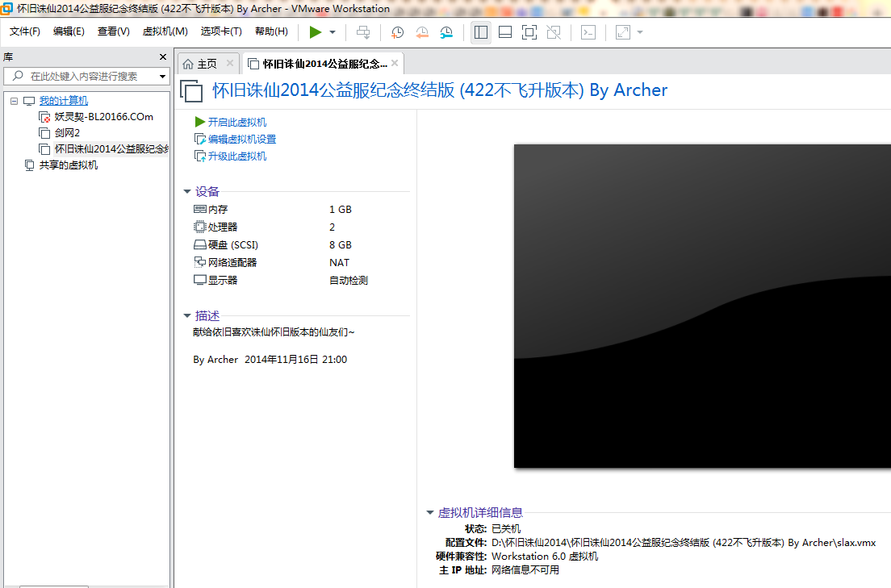Click the NAT network adapter value

pyautogui.click(x=339, y=262)
